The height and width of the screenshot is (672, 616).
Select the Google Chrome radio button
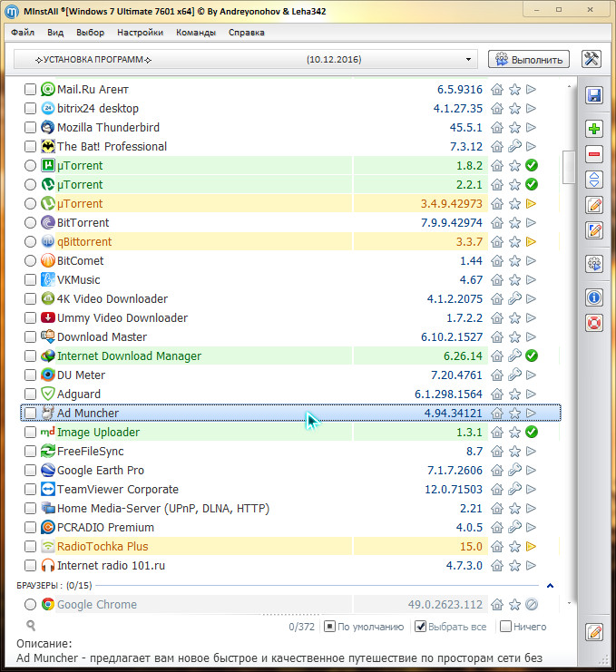pyautogui.click(x=30, y=604)
